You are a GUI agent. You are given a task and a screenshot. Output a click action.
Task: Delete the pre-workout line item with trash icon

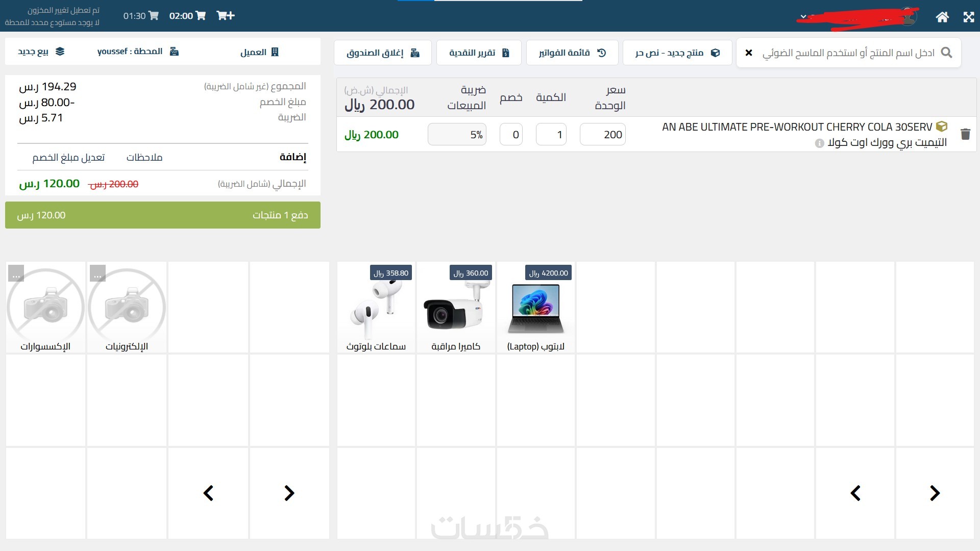click(x=965, y=134)
